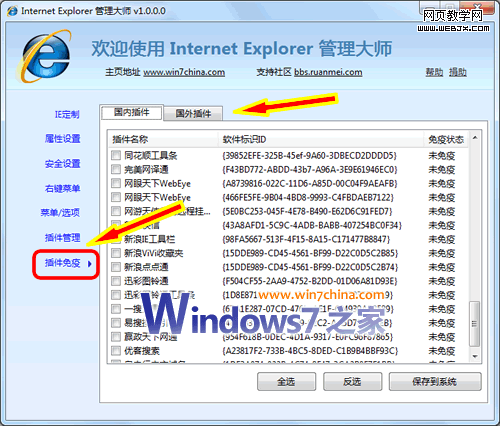Click the 全选 button
The height and width of the screenshot is (426, 500).
point(286,381)
